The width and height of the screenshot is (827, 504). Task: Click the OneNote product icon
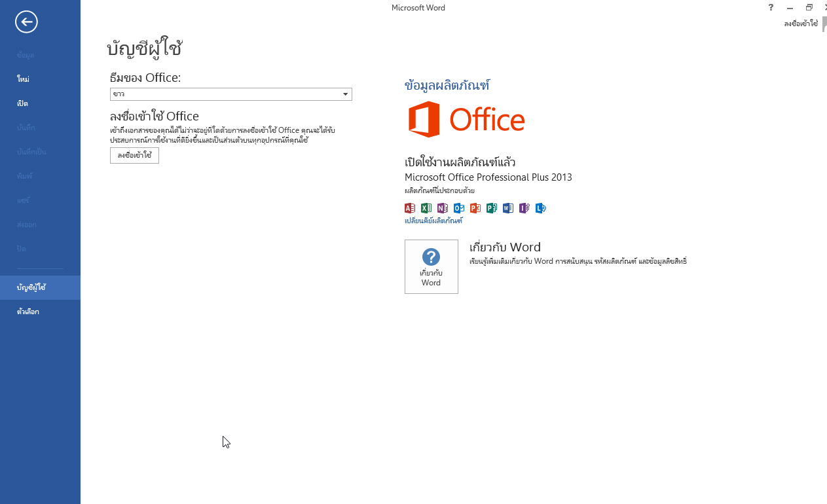443,208
